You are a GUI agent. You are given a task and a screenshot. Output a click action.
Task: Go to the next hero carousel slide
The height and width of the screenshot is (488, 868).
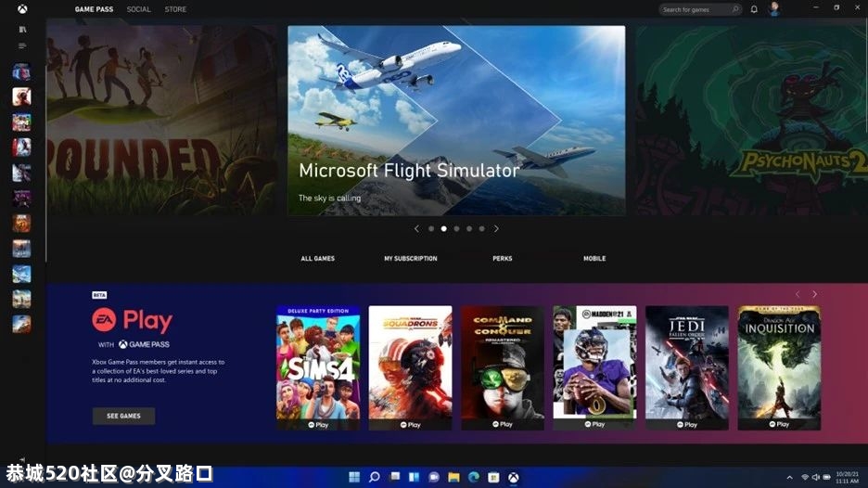coord(496,229)
